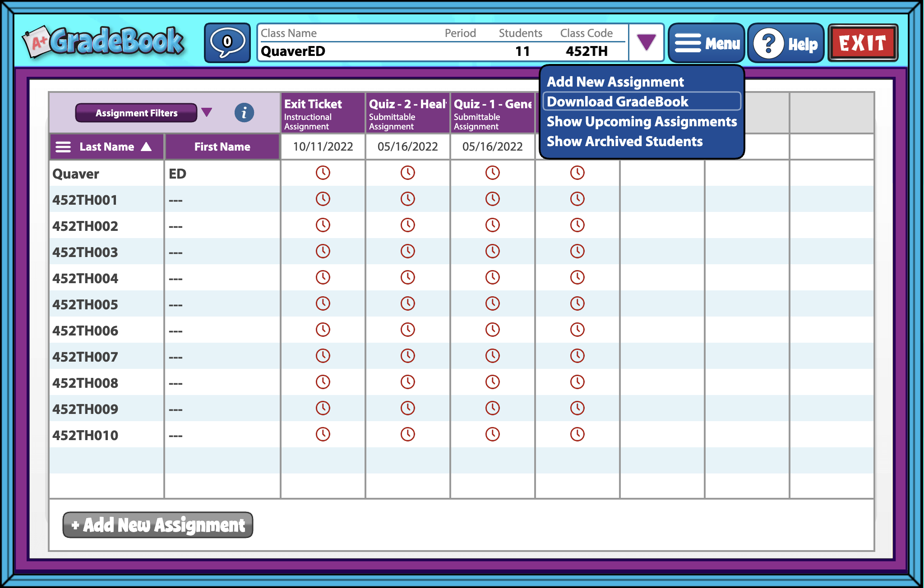The height and width of the screenshot is (588, 924).
Task: Click fourth column clock icon for 452TH010
Action: tap(577, 434)
